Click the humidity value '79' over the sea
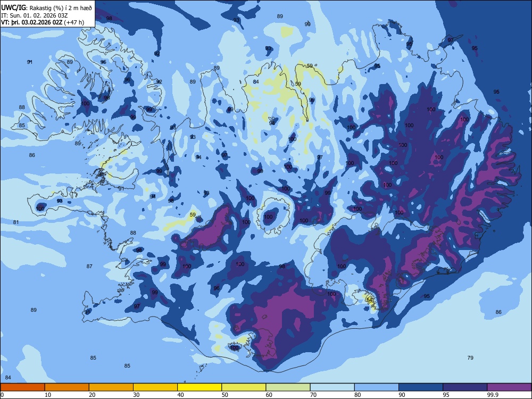 pyautogui.click(x=470, y=358)
